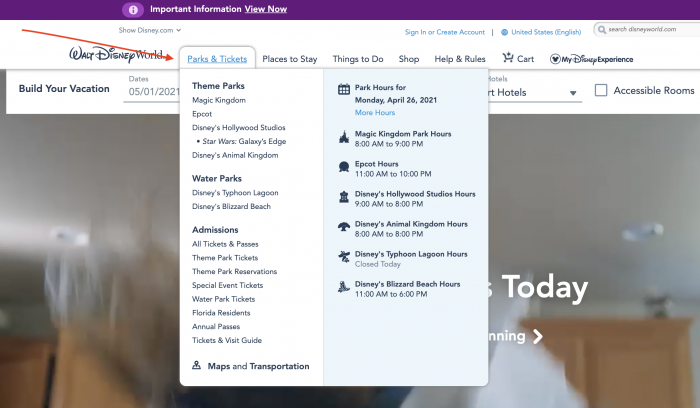This screenshot has height=408, width=700.
Task: Click the globe icon beside United States
Action: pos(504,32)
